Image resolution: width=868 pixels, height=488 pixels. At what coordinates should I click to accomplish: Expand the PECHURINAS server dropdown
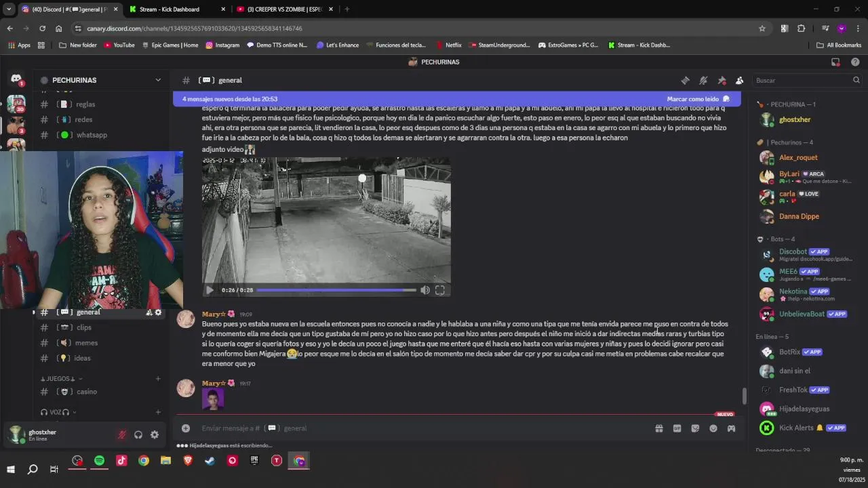pyautogui.click(x=158, y=80)
